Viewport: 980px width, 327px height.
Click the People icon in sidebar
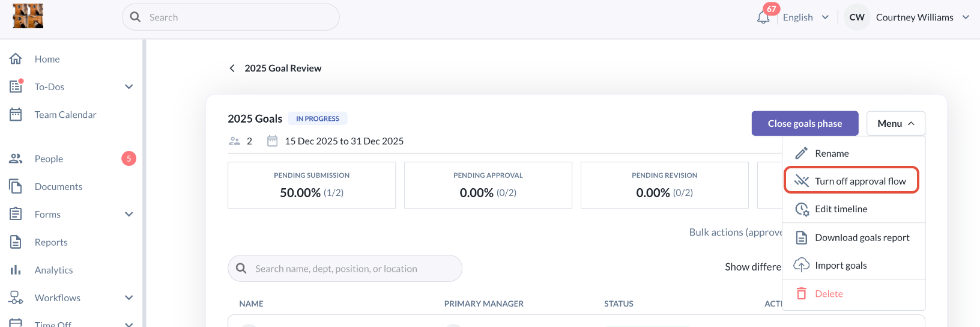(16, 159)
